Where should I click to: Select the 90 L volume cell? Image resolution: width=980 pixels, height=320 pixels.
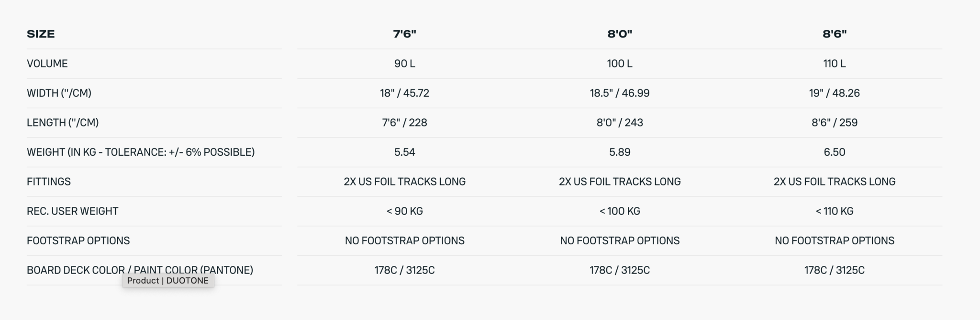point(404,64)
